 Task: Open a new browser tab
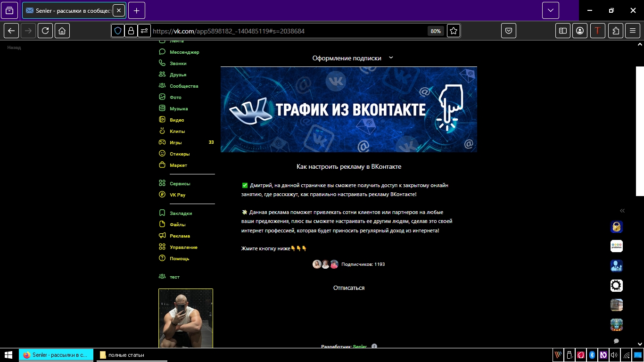pos(137,10)
